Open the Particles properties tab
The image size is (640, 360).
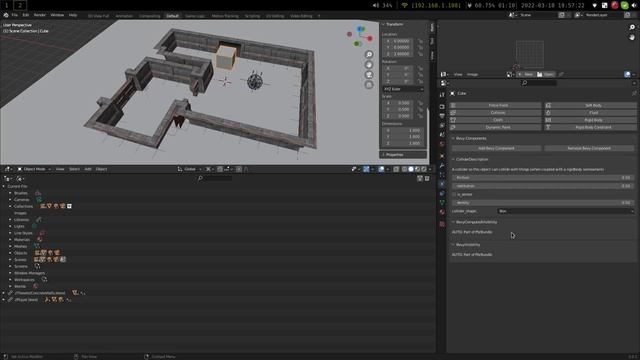442,175
